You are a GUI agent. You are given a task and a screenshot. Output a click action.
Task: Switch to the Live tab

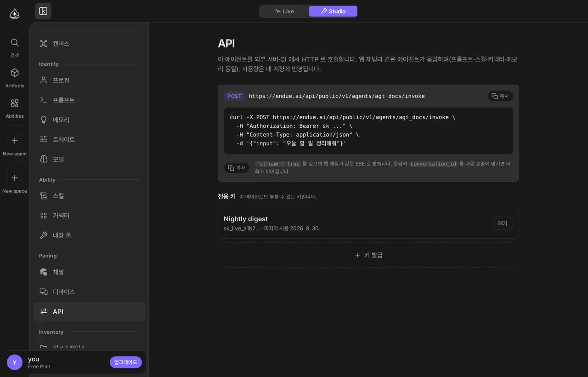click(x=284, y=11)
